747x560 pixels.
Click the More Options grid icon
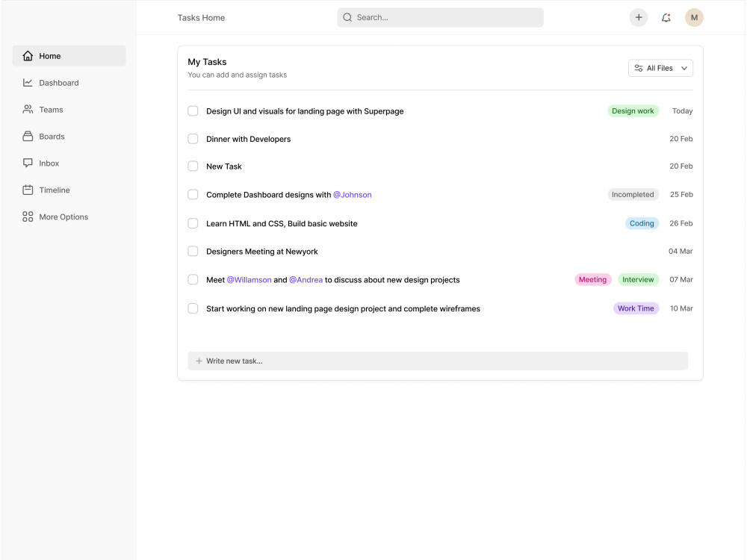(x=28, y=217)
